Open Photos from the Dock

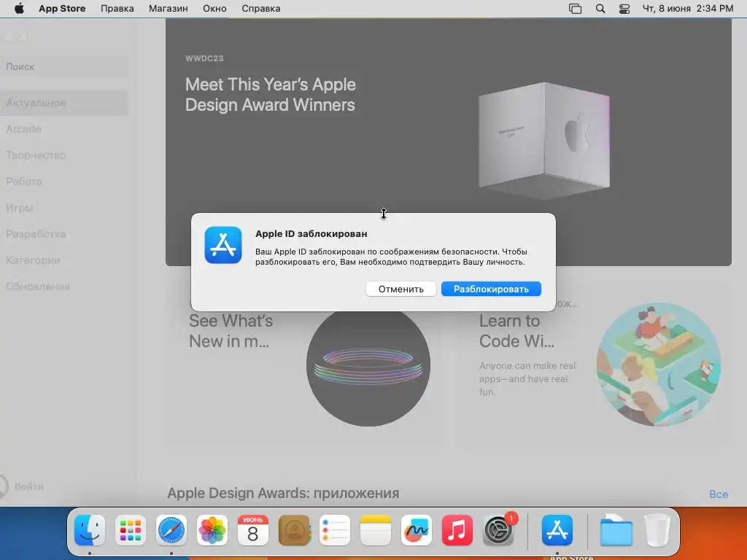click(212, 530)
